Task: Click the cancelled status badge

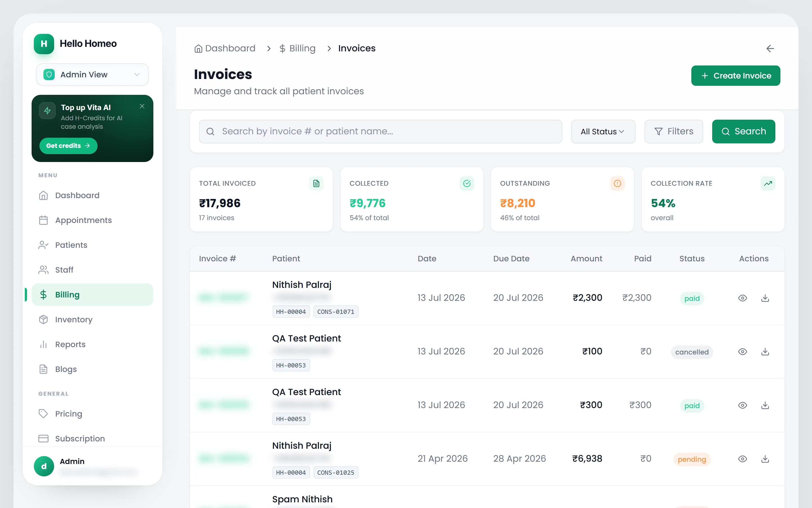Action: click(x=692, y=352)
